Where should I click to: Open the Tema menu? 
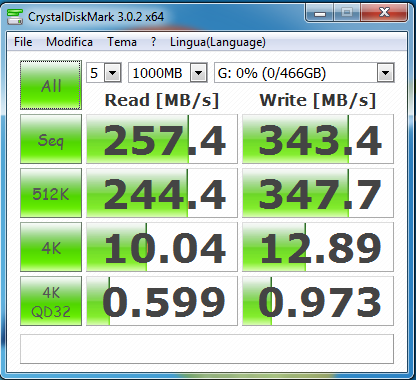pyautogui.click(x=122, y=42)
